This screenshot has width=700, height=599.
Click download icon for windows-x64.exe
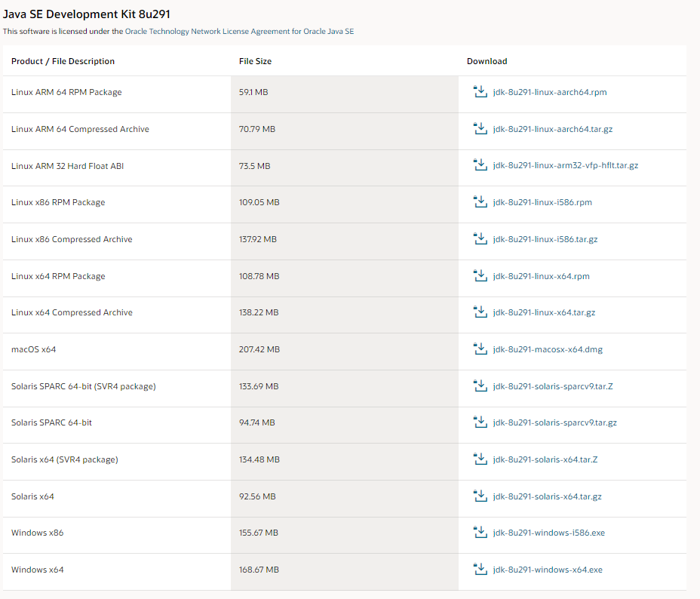[480, 570]
